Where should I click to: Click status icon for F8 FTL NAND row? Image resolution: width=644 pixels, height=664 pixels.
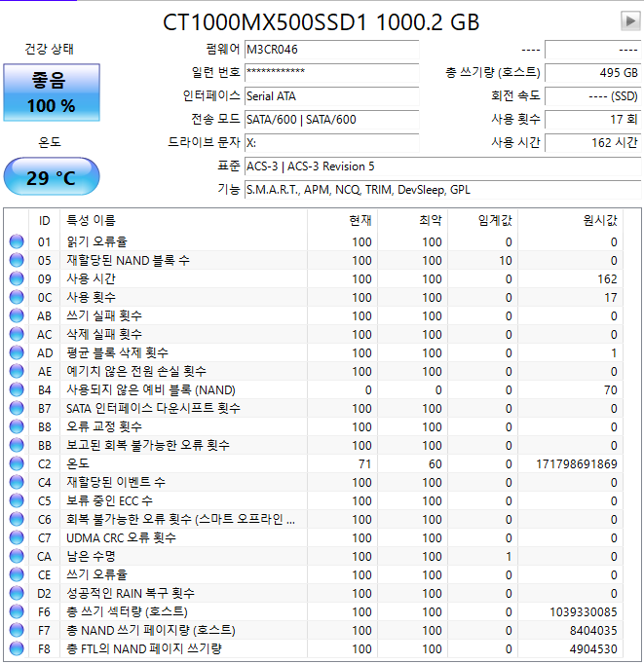tap(17, 648)
